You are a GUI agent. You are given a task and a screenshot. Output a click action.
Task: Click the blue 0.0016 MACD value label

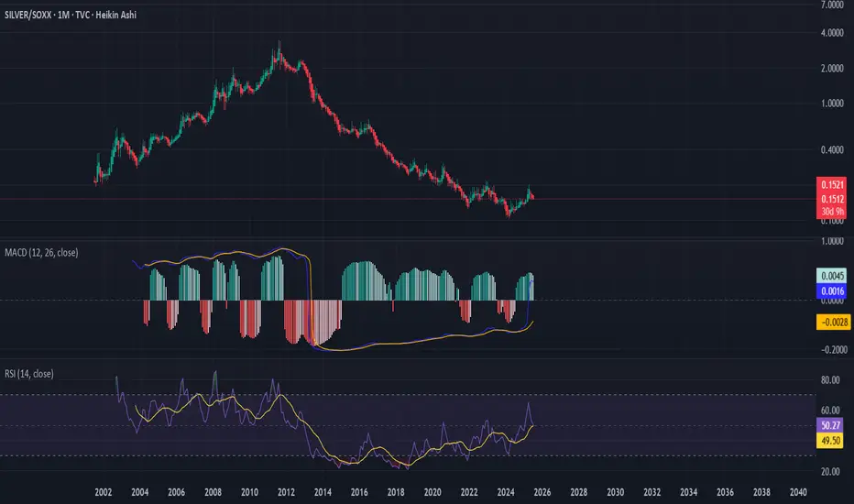pyautogui.click(x=832, y=291)
